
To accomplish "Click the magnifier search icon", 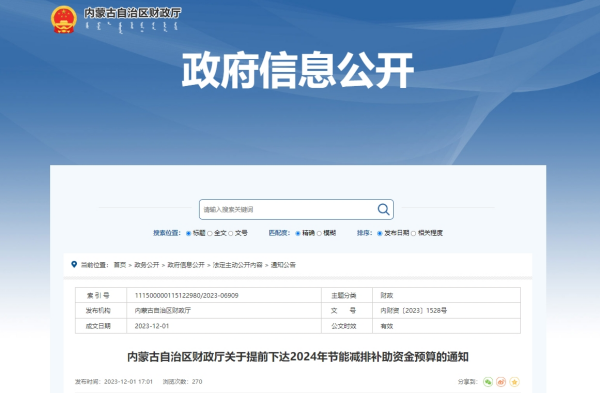I will coord(383,209).
